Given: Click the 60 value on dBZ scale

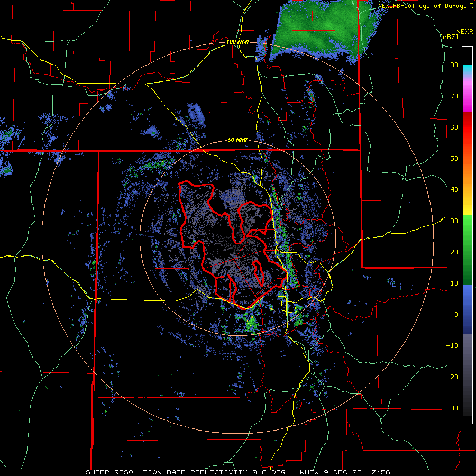Looking at the screenshot, I should point(454,127).
